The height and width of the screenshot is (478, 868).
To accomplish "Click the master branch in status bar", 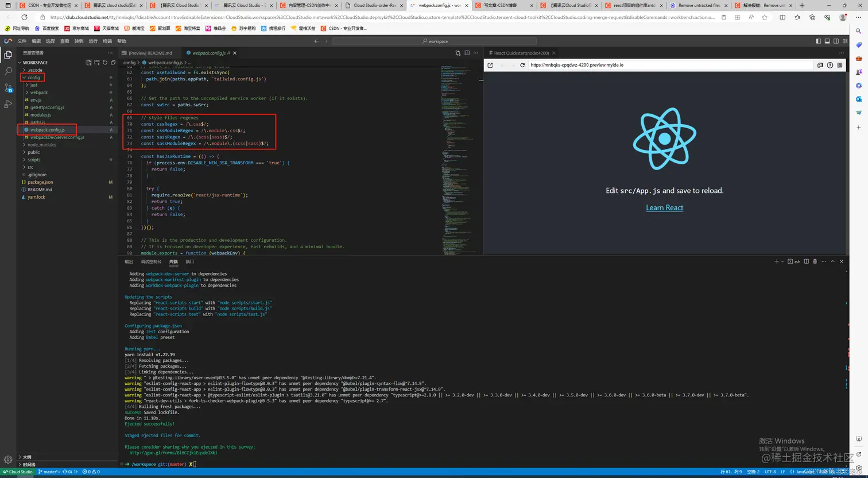I will (49, 472).
